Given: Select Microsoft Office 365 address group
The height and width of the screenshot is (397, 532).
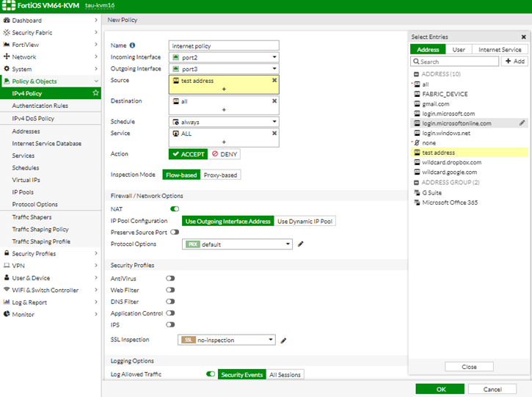Looking at the screenshot, I should pyautogui.click(x=469, y=203).
